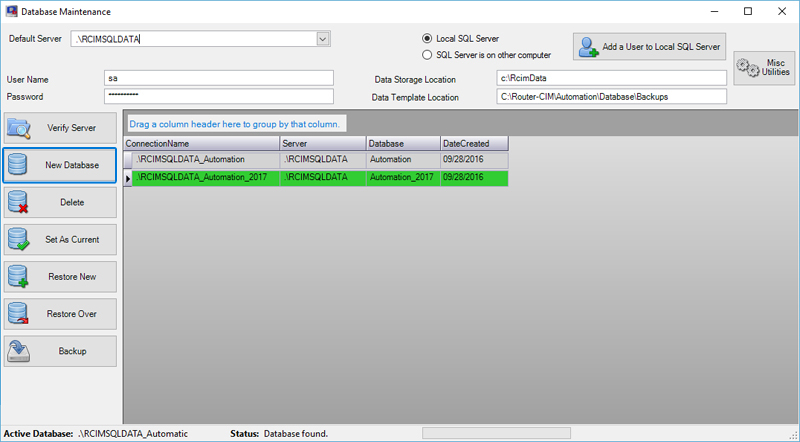Click the User Name input field
Image resolution: width=800 pixels, height=442 pixels.
[x=218, y=78]
